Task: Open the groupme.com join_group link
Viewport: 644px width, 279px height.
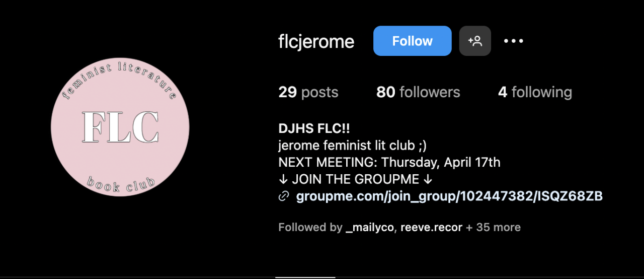Action: (x=449, y=196)
